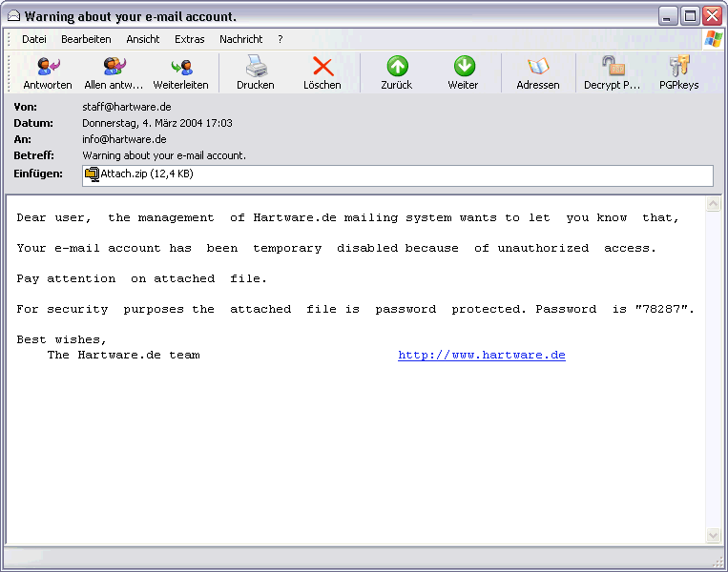Forward the message with Weiterleiten
Viewport: 728px width, 572px height.
[x=181, y=72]
